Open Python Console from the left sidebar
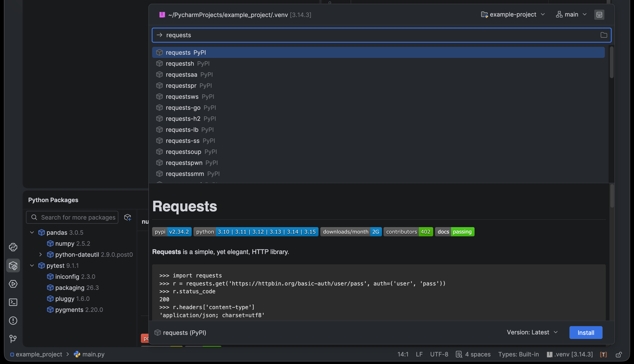The width and height of the screenshot is (634, 364). click(x=13, y=247)
